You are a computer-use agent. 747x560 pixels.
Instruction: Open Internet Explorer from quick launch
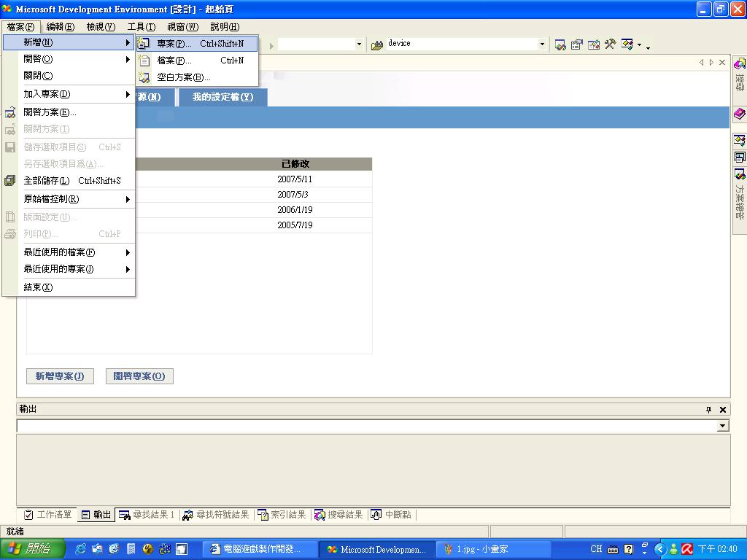point(81,549)
